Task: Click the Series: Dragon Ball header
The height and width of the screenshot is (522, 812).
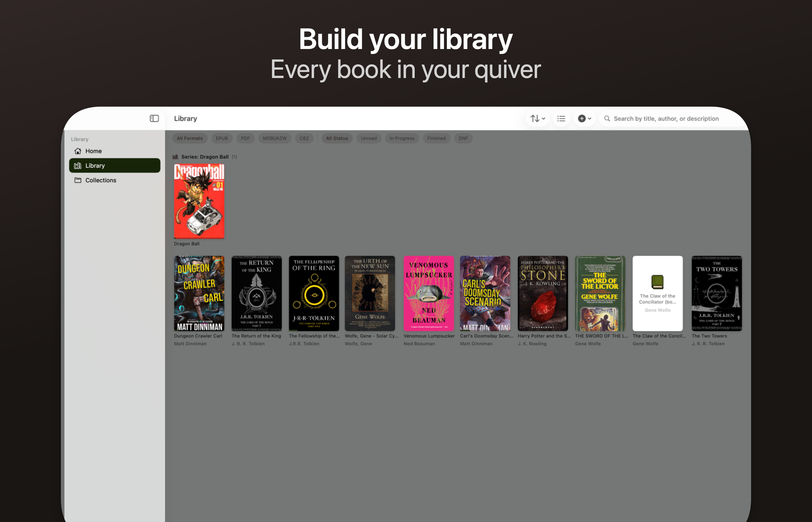Action: pos(205,157)
